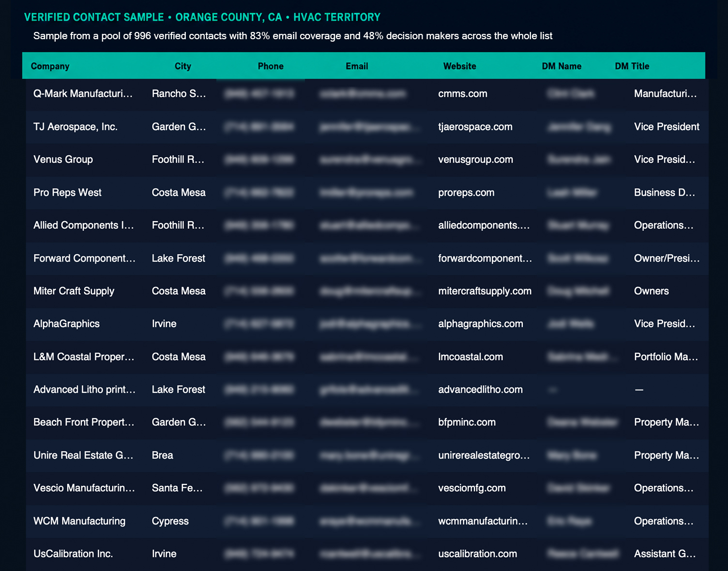The image size is (728, 571).
Task: Select the Beach Front Propert… company cell
Action: (84, 422)
